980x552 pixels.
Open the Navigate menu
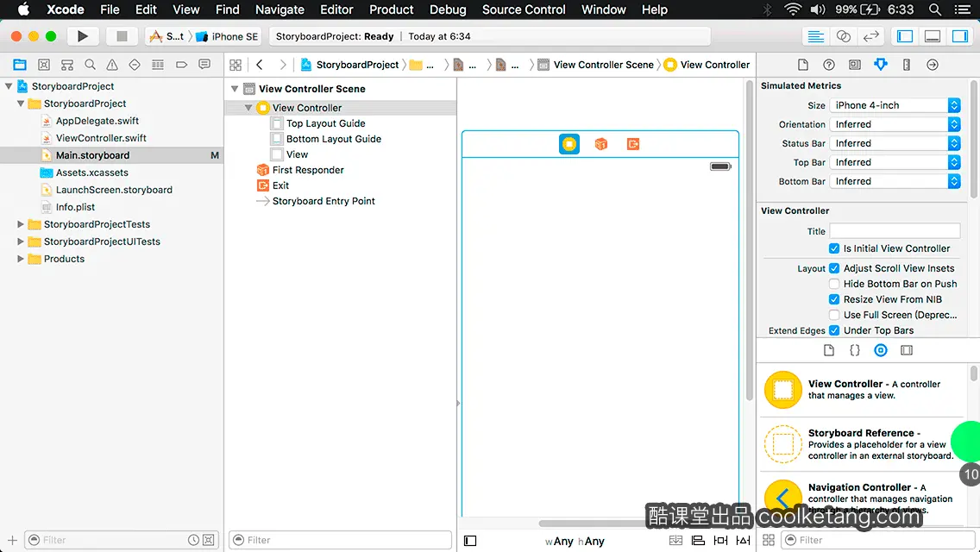280,9
